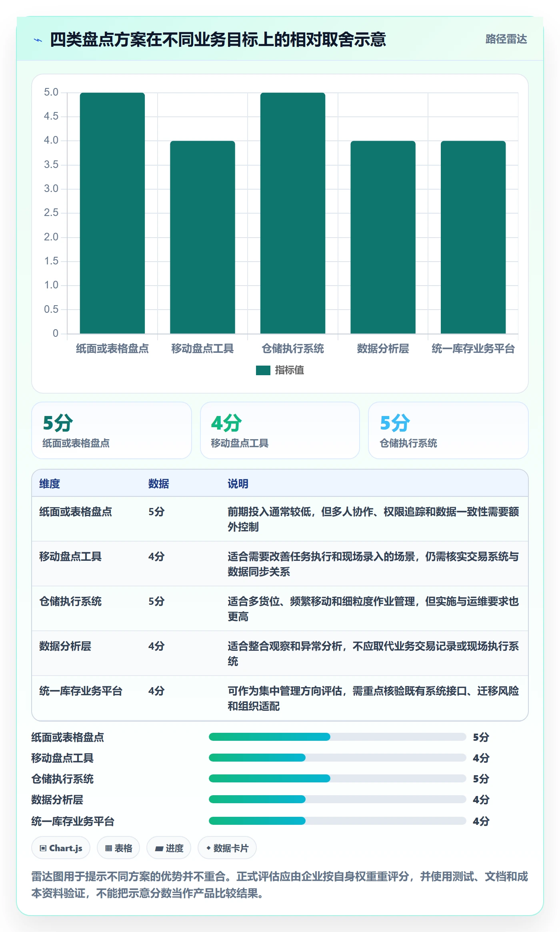The height and width of the screenshot is (932, 560).
Task: Toggle the 指标值 legend color swatch
Action: (263, 370)
